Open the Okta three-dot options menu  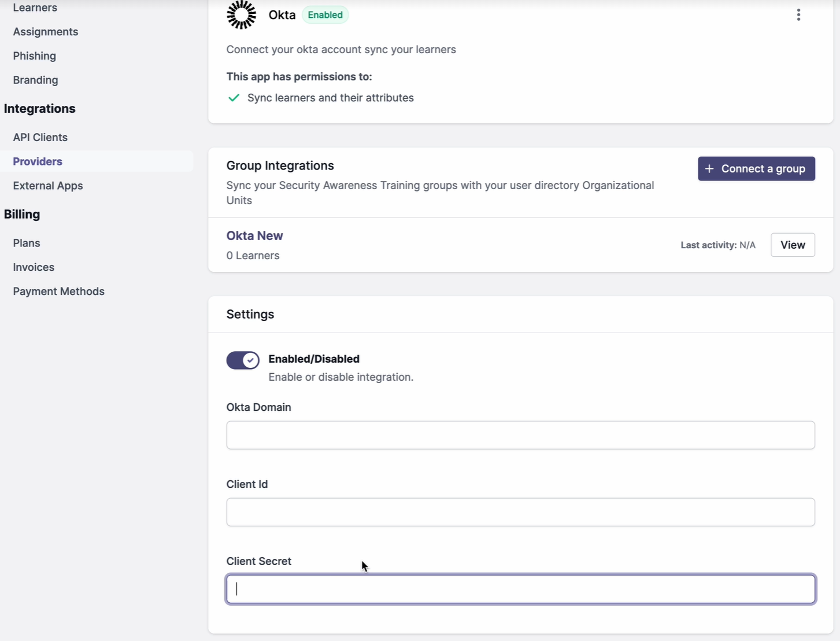[798, 15]
